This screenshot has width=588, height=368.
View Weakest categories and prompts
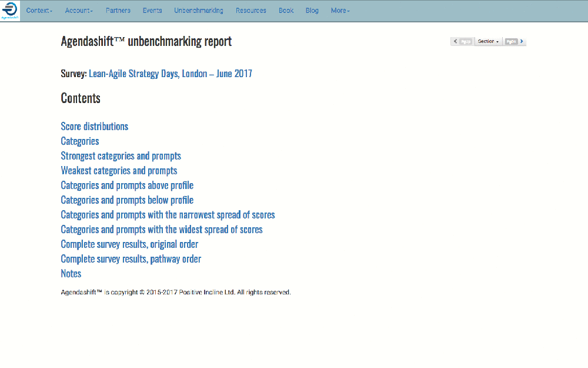coord(119,170)
